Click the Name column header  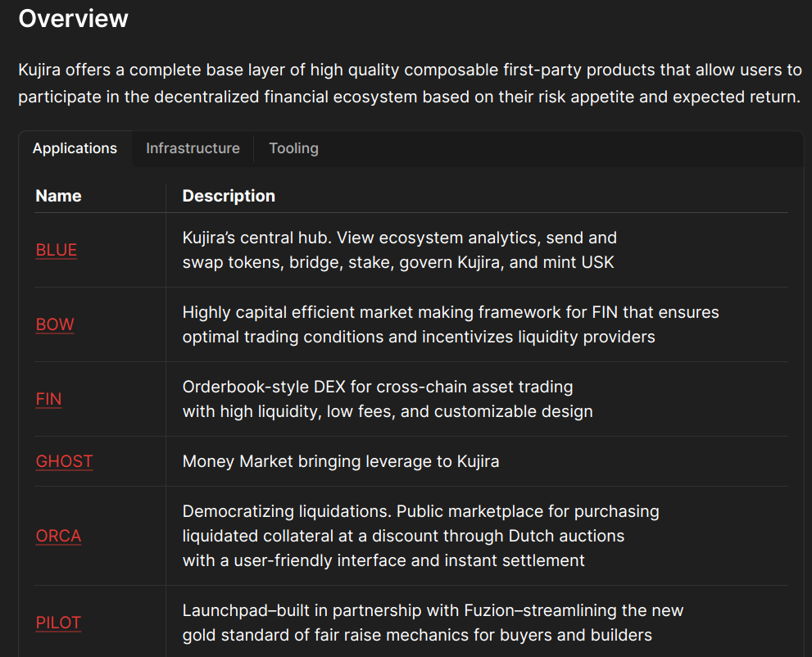click(58, 196)
